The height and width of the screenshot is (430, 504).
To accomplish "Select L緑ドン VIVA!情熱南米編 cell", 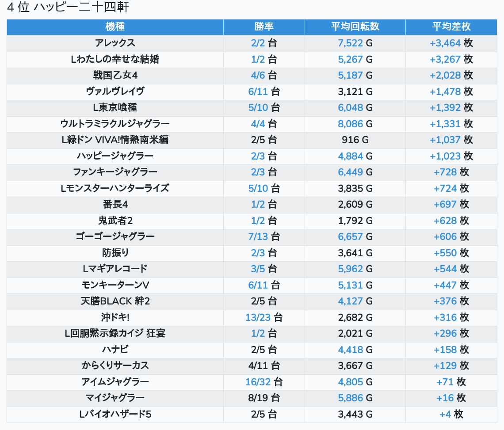I will pos(115,140).
